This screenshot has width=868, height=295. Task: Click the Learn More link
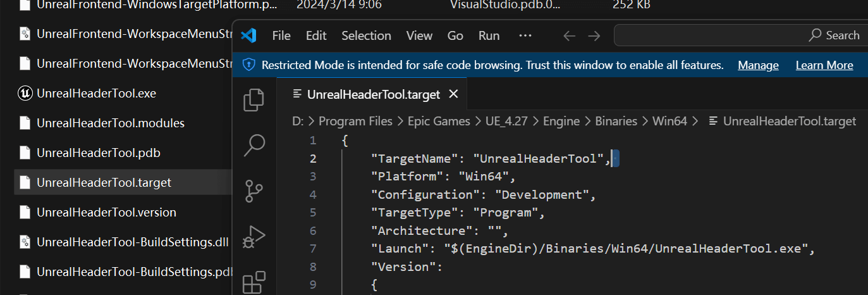click(x=824, y=65)
